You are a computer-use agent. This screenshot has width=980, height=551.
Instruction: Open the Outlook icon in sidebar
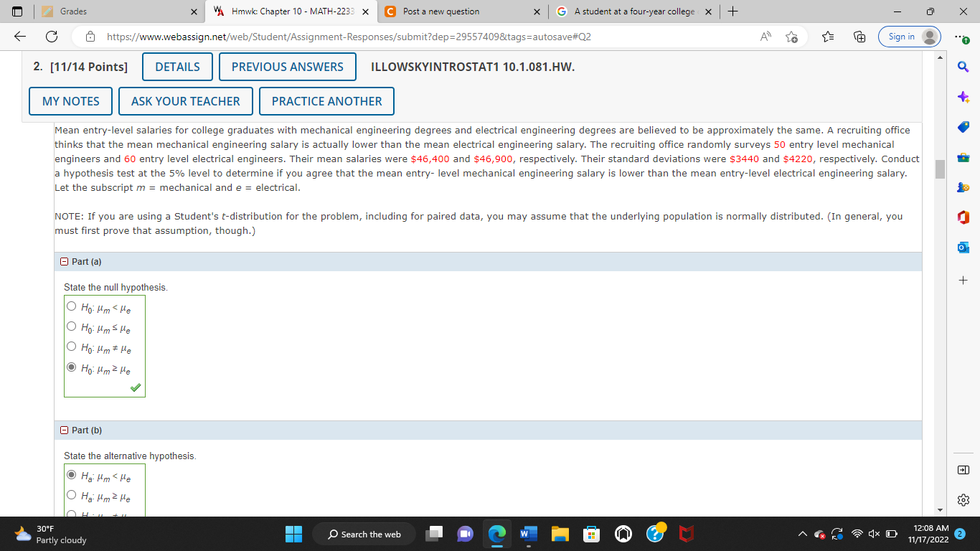(963, 248)
